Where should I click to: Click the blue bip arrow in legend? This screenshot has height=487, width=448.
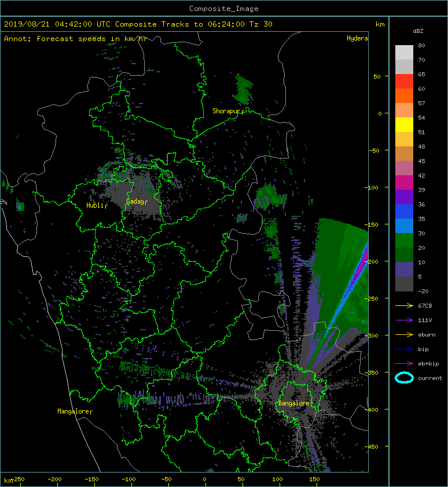pos(404,349)
